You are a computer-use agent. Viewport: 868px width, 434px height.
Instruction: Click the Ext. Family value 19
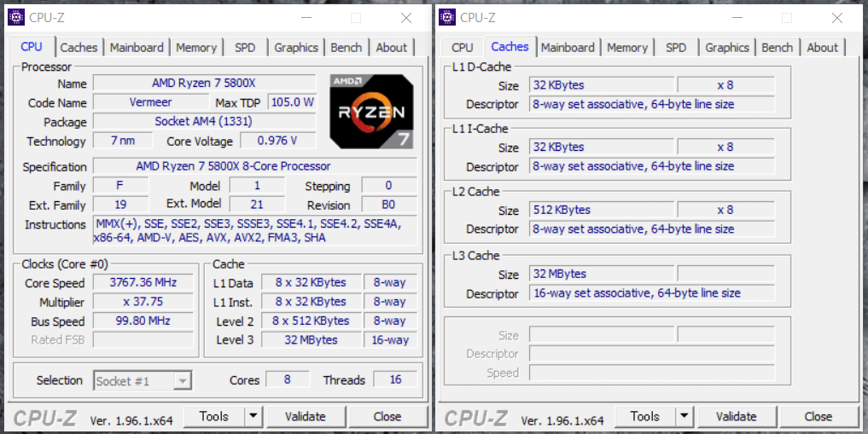coord(120,205)
